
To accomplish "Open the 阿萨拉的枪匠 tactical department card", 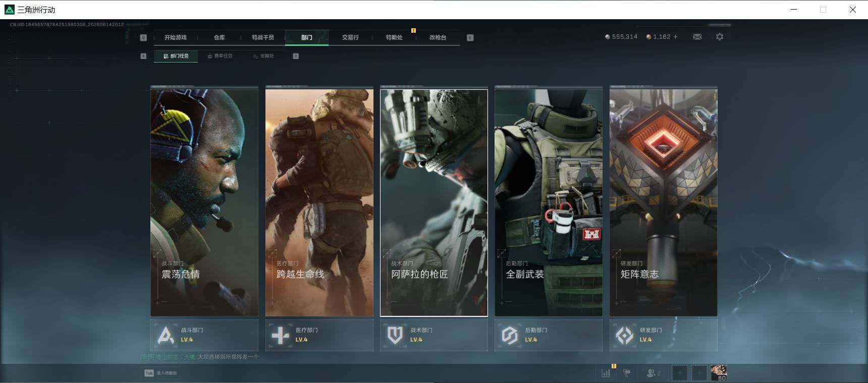I will pyautogui.click(x=434, y=202).
